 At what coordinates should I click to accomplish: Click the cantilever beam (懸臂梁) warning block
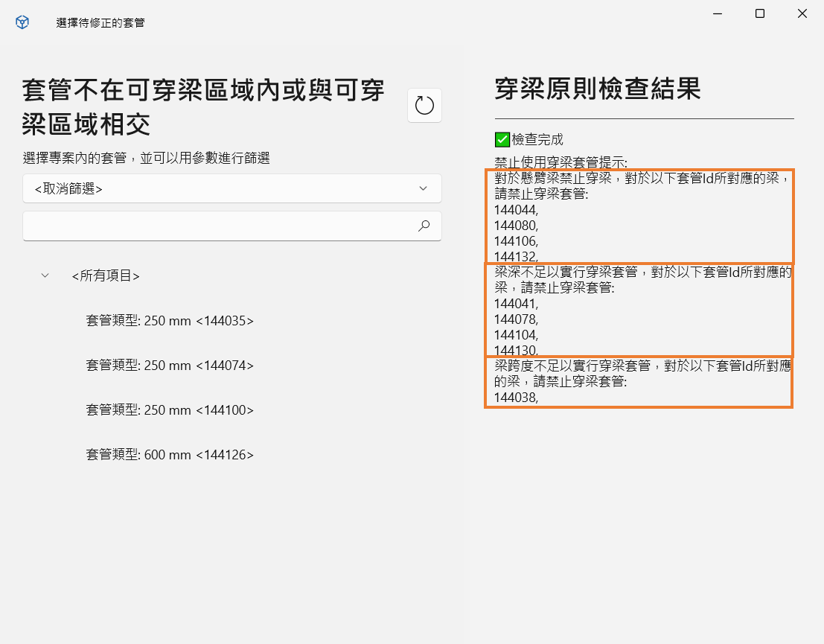tap(639, 217)
